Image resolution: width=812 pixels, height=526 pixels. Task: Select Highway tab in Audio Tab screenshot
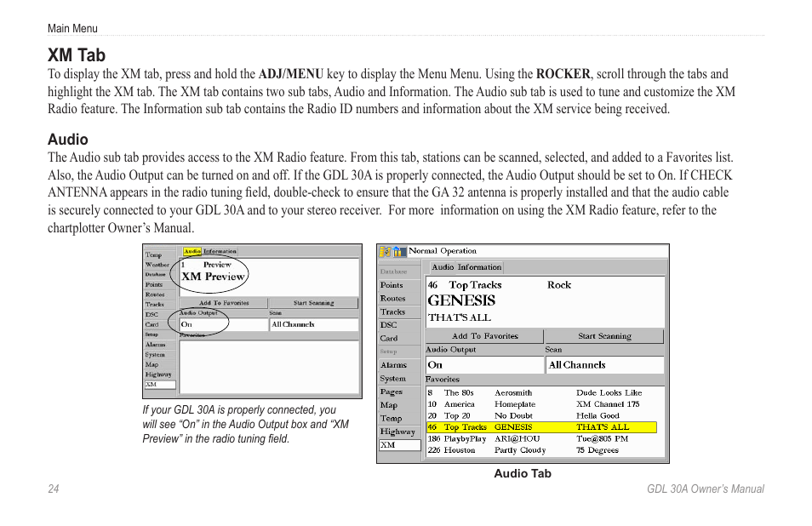point(398,432)
